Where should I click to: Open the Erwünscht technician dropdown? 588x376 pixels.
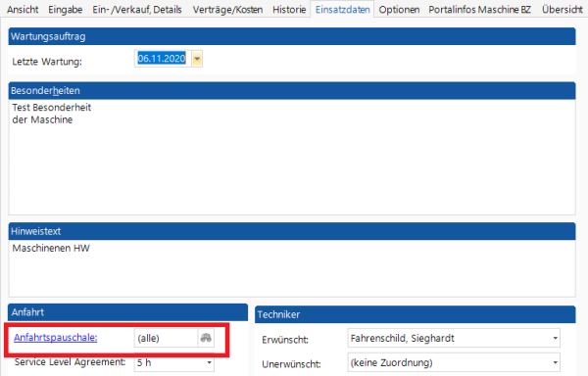(x=555, y=338)
